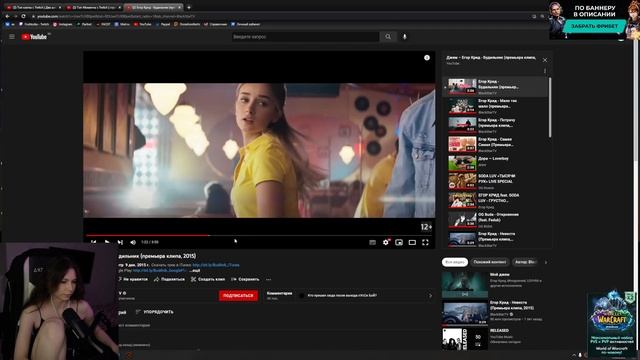Viewport: 640px width, 360px height.
Task: Select the Самая Самая playlist video
Action: point(495,144)
